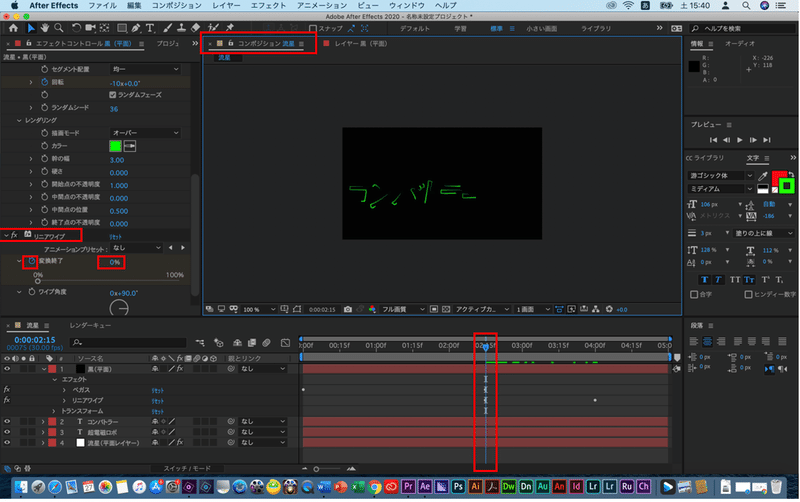Viewport: 800px width, 502px height.
Task: Go to first frame in preview
Action: (x=713, y=140)
